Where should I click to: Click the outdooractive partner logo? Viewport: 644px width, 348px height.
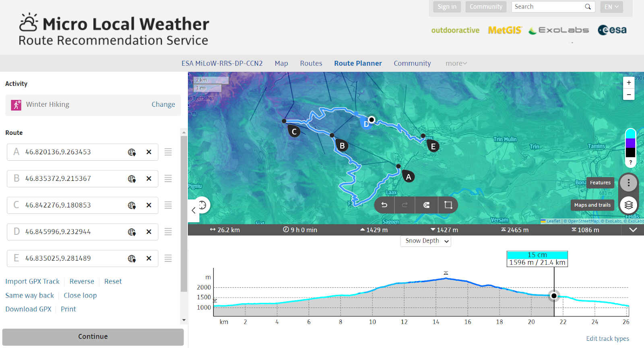[455, 30]
